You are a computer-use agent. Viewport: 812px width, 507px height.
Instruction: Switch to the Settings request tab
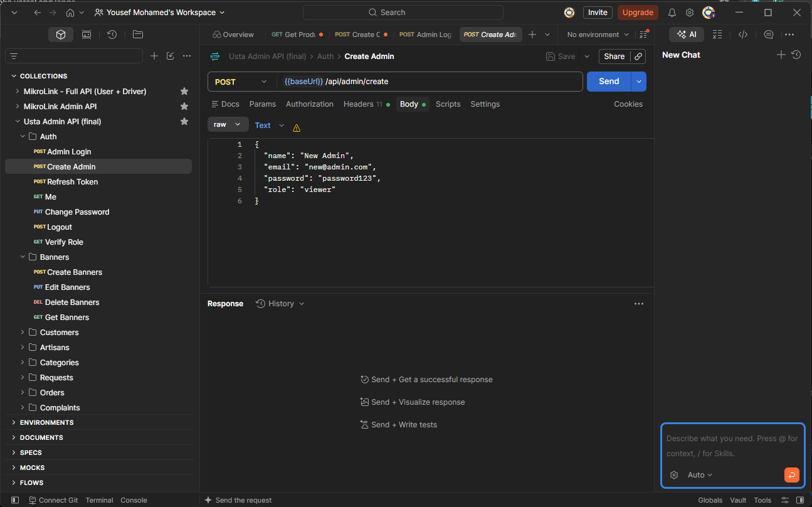pos(485,104)
